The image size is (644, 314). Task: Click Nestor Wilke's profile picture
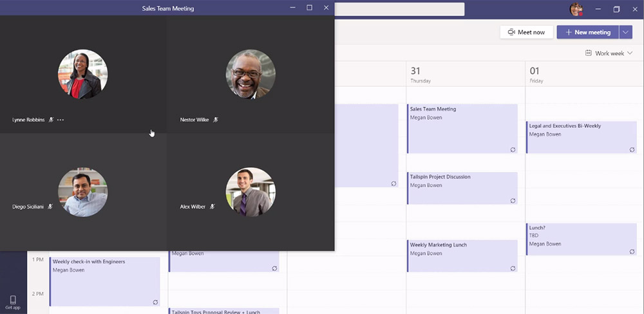[251, 74]
